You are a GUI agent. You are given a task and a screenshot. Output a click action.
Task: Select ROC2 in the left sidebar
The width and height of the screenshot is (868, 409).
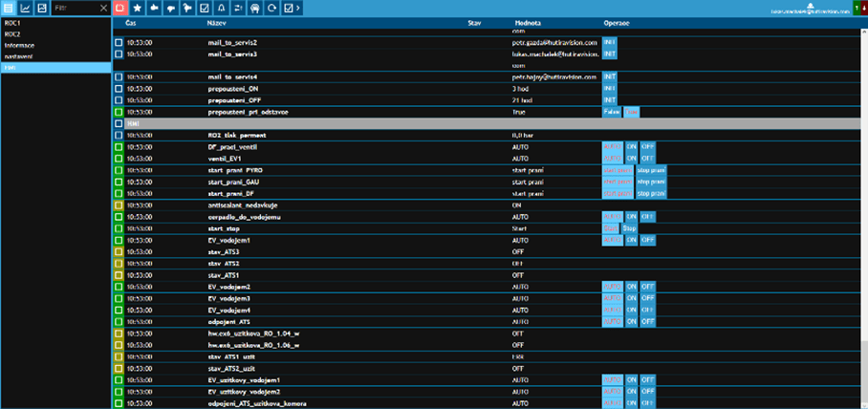tap(13, 33)
